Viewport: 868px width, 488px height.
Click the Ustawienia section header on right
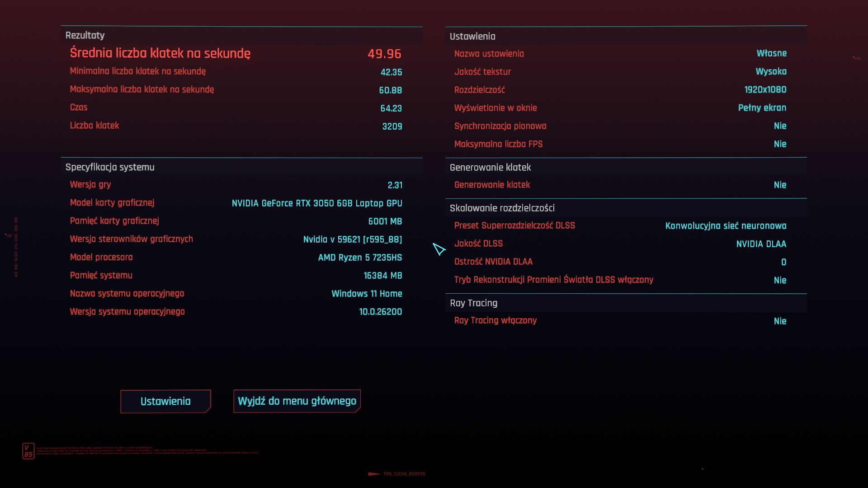tap(472, 37)
